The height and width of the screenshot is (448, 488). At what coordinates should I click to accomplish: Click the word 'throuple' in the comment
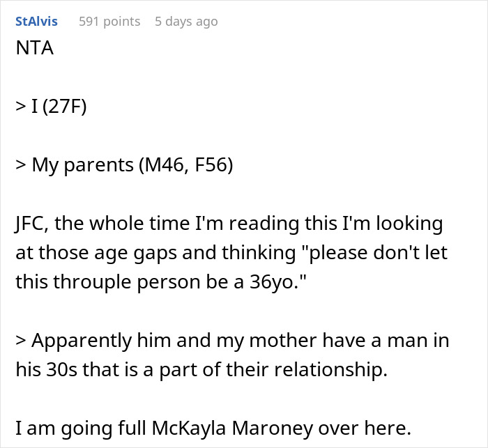pyautogui.click(x=93, y=282)
